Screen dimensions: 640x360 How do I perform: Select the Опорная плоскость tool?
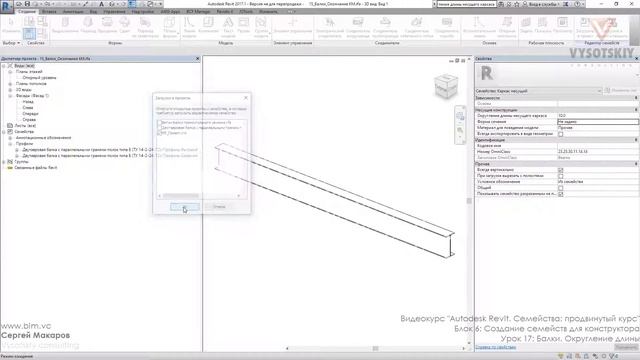(507, 27)
